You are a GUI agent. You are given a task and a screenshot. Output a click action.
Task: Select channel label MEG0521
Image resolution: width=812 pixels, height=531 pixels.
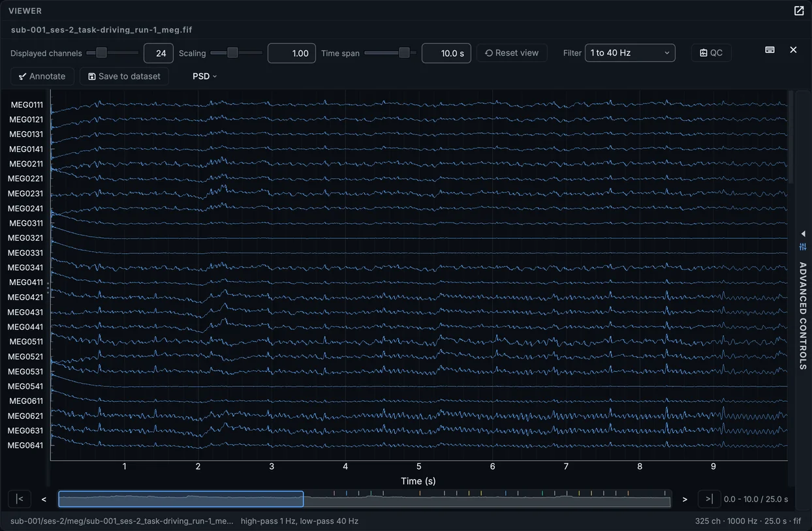(x=26, y=357)
